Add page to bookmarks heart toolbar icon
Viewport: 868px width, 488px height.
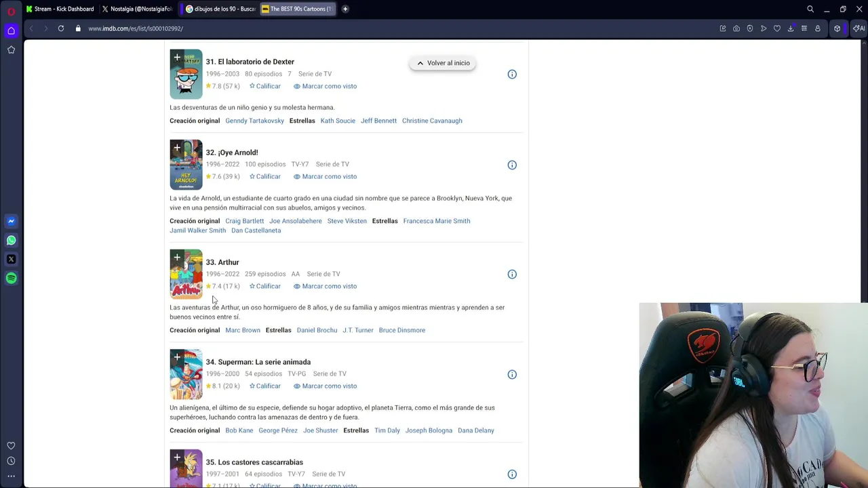coord(777,28)
